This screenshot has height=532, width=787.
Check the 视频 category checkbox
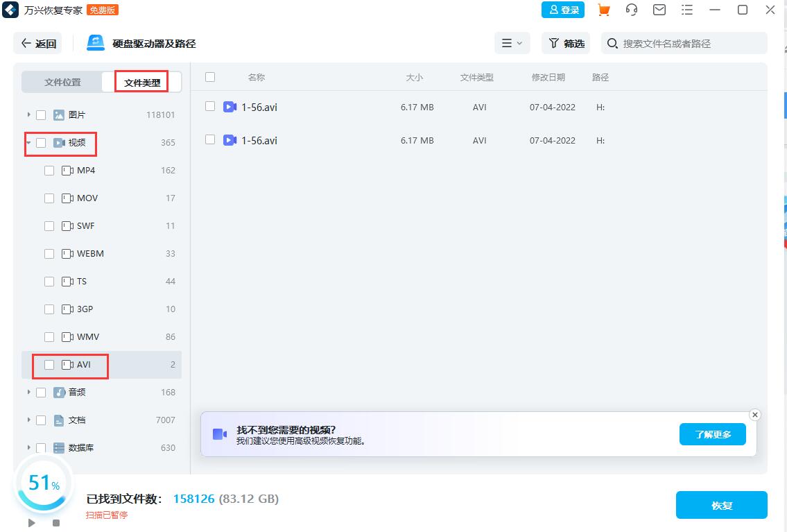click(x=41, y=142)
